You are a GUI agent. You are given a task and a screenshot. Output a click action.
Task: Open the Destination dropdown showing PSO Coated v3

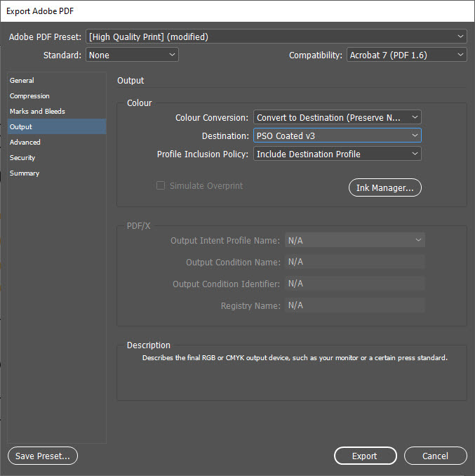tap(337, 135)
